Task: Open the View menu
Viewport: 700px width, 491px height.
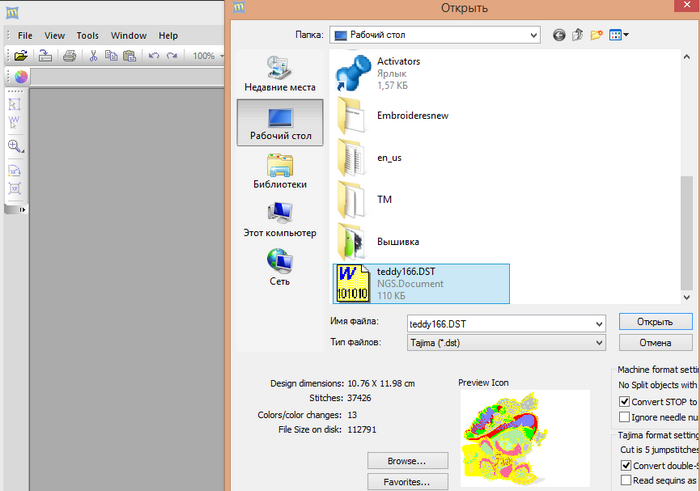Action: [54, 36]
